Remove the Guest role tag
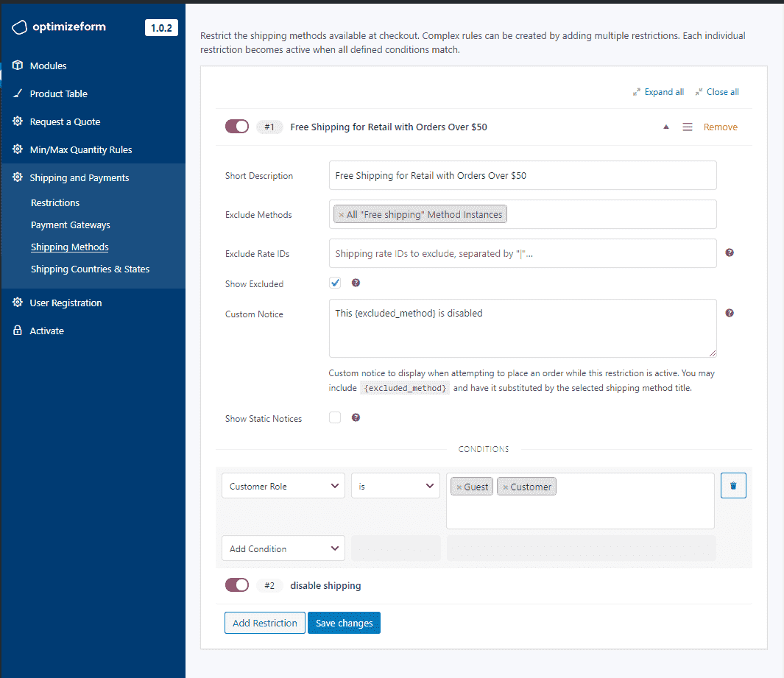The image size is (784, 678). click(459, 487)
